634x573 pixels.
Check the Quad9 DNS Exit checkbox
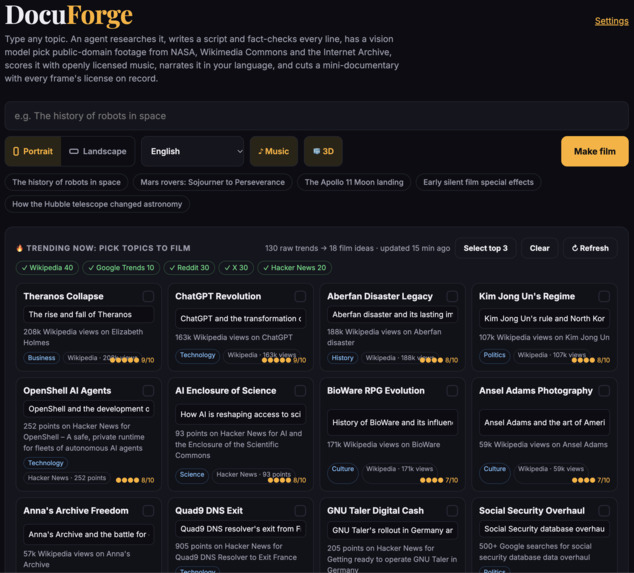(300, 511)
